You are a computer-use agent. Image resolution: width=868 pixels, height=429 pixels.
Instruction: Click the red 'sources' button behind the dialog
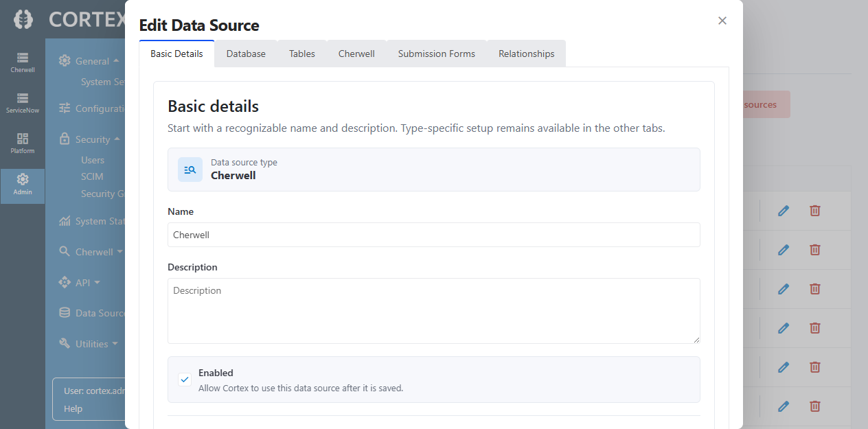click(x=766, y=104)
